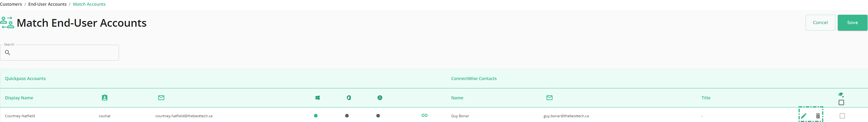Focus the Search input field
This screenshot has width=868, height=122.
(x=60, y=53)
